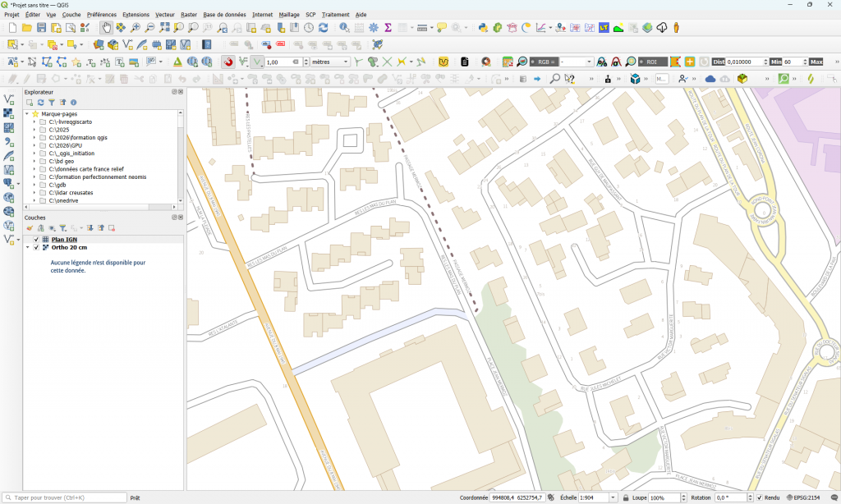Open the Traitement menu
Viewport: 841px width, 504px height.
tap(335, 15)
